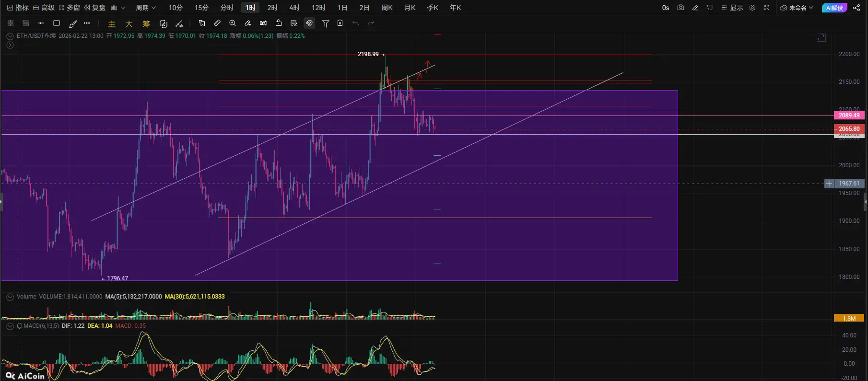Expand the 未命名 layout dropdown
The image size is (868, 381).
797,8
